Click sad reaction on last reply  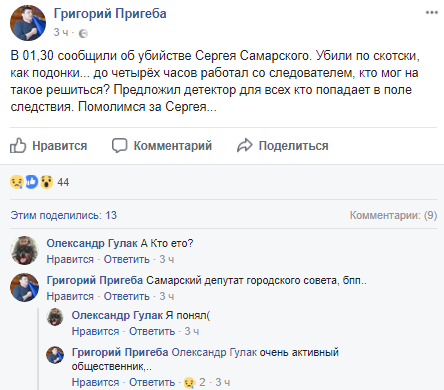click(x=189, y=382)
